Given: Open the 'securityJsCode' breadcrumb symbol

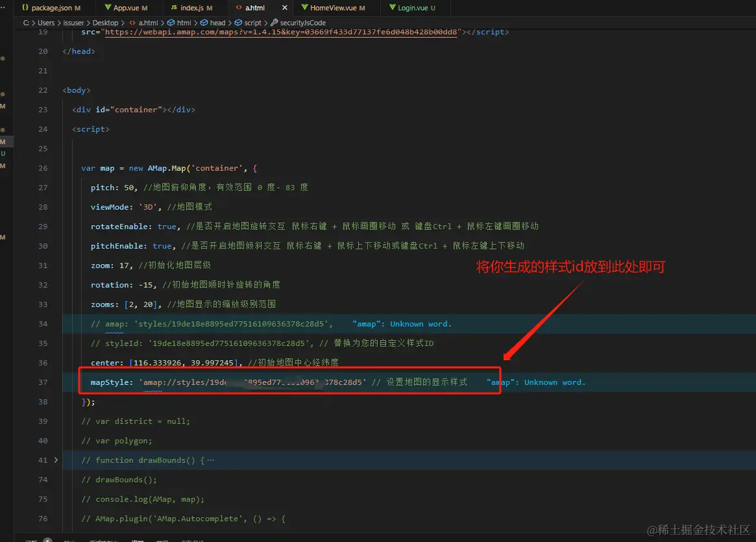Looking at the screenshot, I should click(303, 23).
